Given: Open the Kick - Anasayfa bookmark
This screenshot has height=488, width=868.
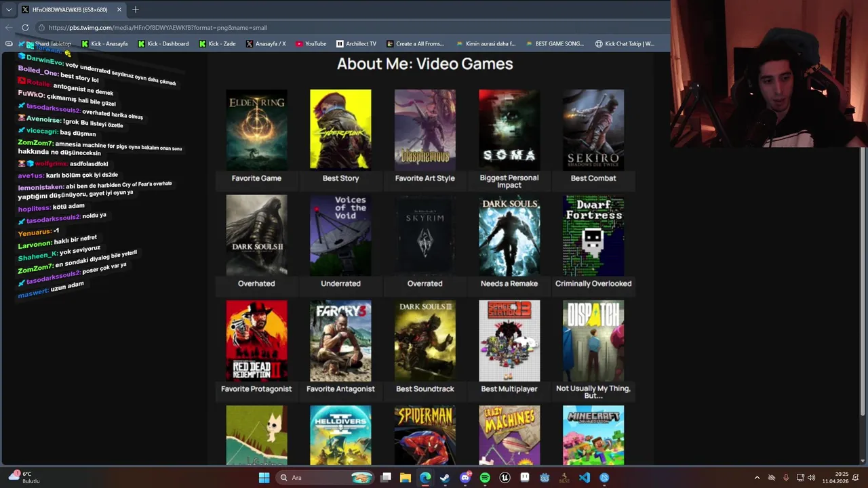Looking at the screenshot, I should click(x=104, y=43).
